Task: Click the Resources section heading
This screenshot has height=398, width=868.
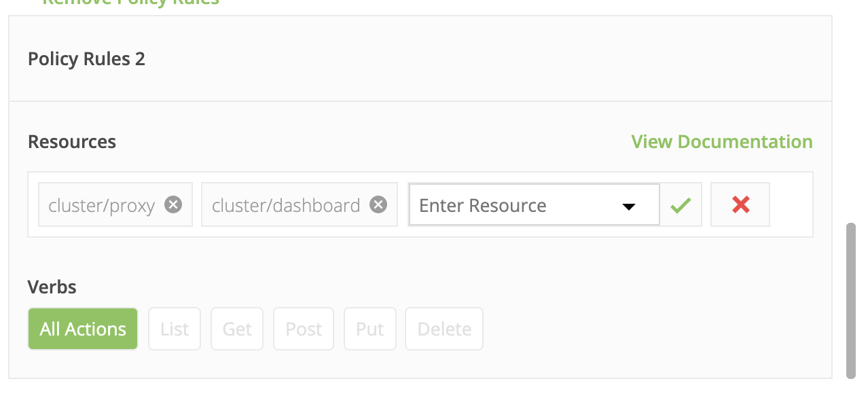Action: click(x=72, y=141)
